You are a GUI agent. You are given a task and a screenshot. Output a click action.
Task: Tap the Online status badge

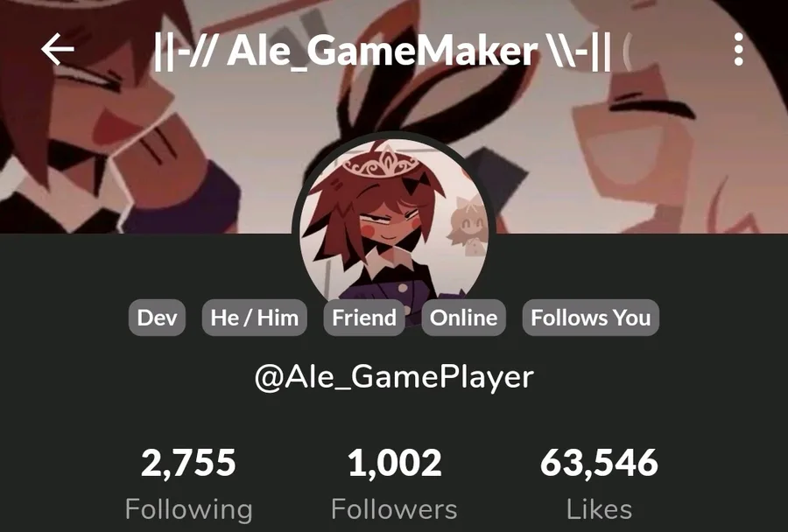pos(463,318)
